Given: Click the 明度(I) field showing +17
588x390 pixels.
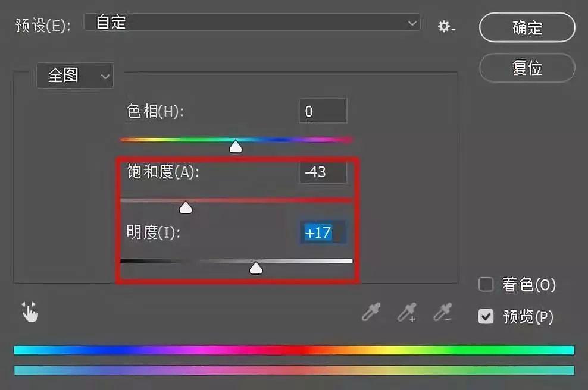Looking at the screenshot, I should tap(323, 232).
